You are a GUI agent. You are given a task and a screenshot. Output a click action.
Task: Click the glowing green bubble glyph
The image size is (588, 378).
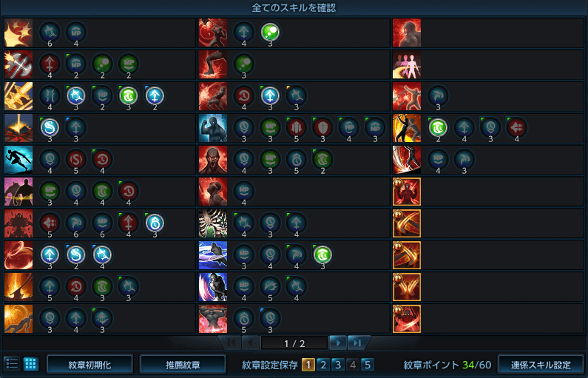[x=271, y=33]
